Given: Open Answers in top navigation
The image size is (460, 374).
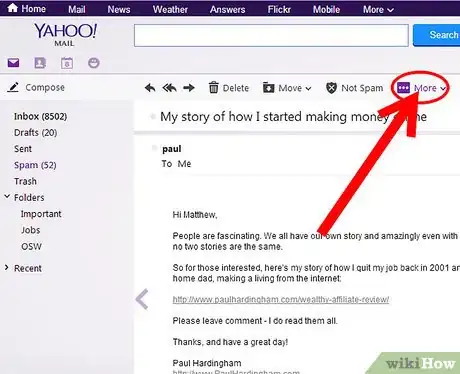Looking at the screenshot, I should click(227, 9).
